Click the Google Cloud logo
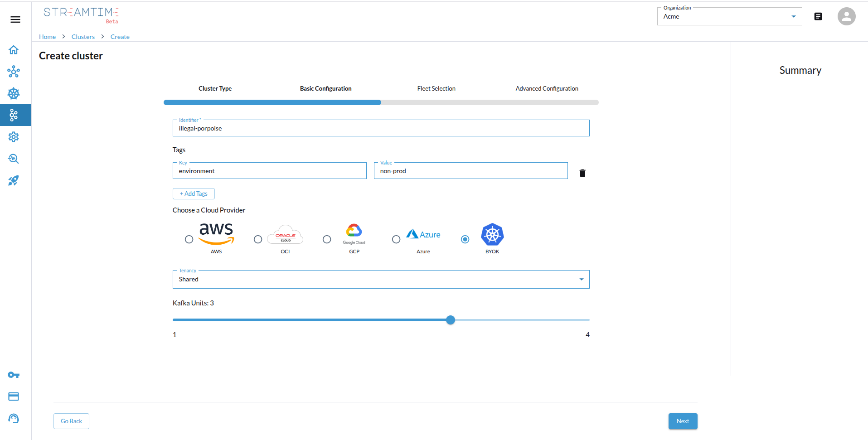This screenshot has height=440, width=868. click(x=354, y=234)
